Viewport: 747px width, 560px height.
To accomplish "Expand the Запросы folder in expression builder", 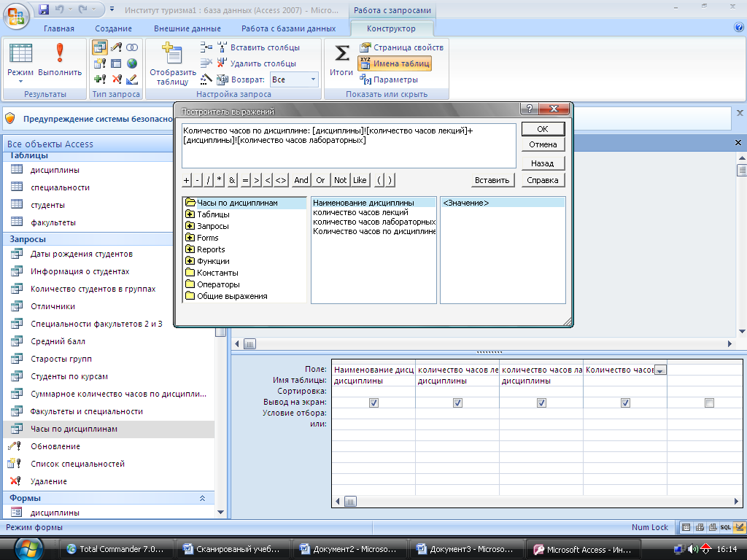I will (190, 226).
